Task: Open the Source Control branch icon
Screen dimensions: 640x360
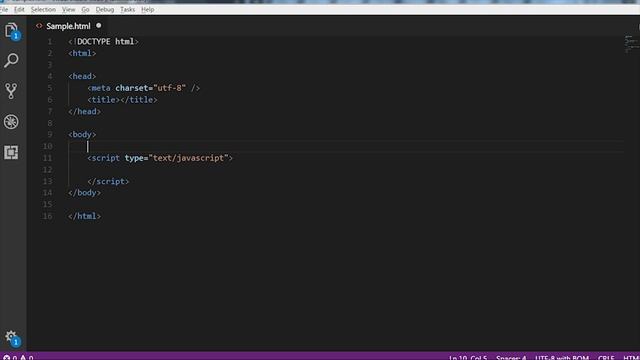Action: (x=11, y=91)
